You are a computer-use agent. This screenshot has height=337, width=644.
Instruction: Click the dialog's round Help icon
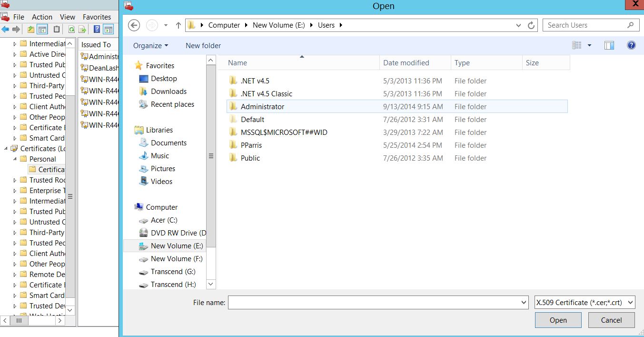coord(631,45)
